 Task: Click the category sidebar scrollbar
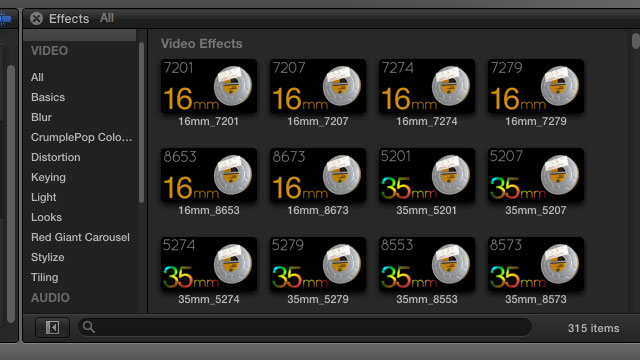tap(141, 122)
